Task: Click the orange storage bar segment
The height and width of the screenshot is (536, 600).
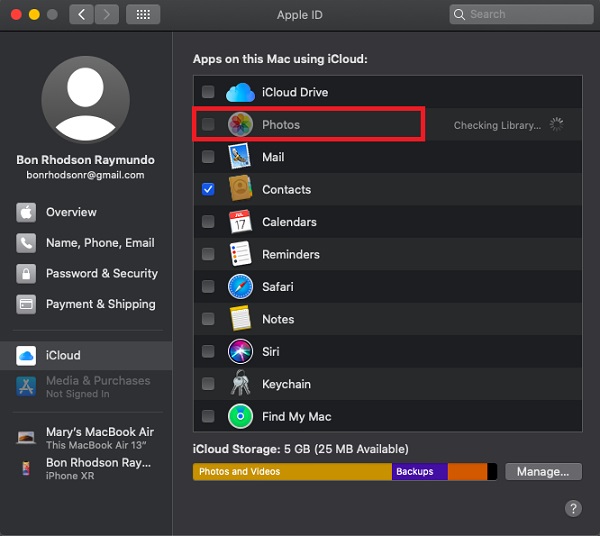Action: pyautogui.click(x=467, y=471)
